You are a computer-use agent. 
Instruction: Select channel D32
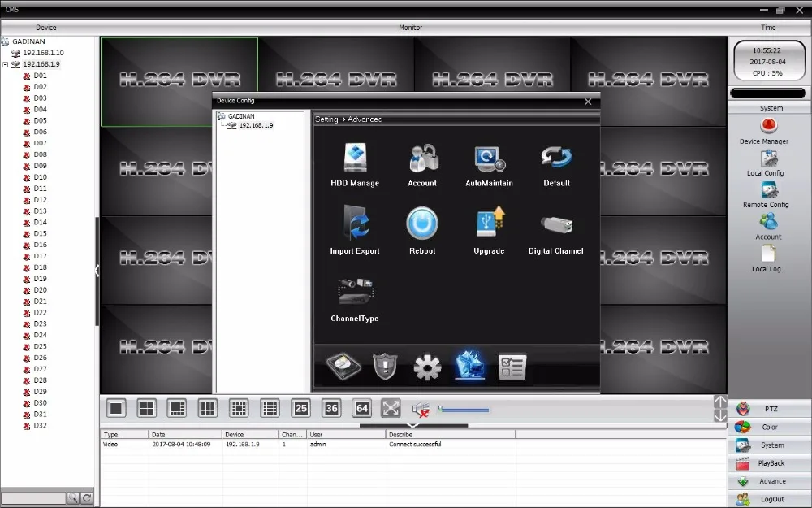pos(40,426)
